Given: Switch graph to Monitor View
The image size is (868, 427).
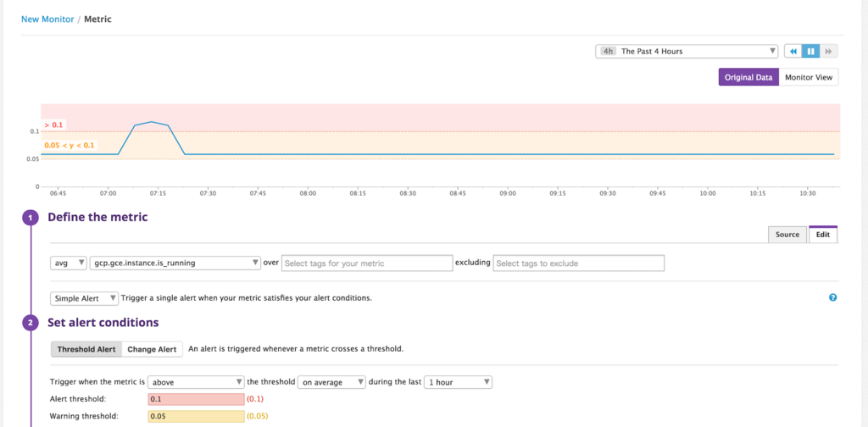Looking at the screenshot, I should pyautogui.click(x=809, y=77).
